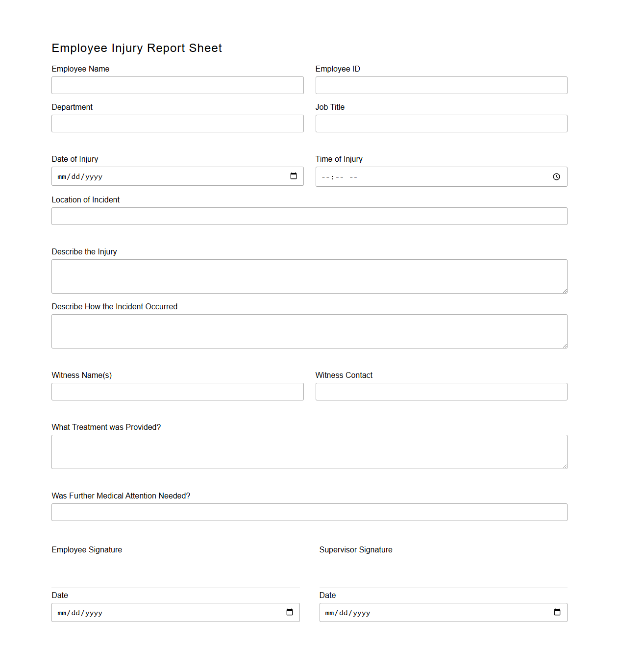Image resolution: width=619 pixels, height=672 pixels.
Task: Click the Describe How the Incident Occurred box
Action: 309,331
